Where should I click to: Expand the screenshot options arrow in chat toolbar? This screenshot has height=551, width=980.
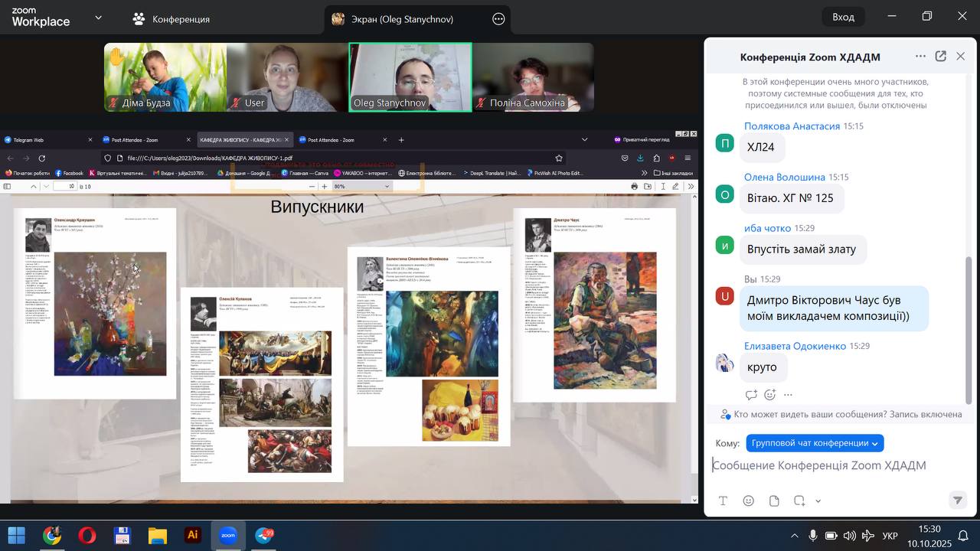click(x=818, y=501)
